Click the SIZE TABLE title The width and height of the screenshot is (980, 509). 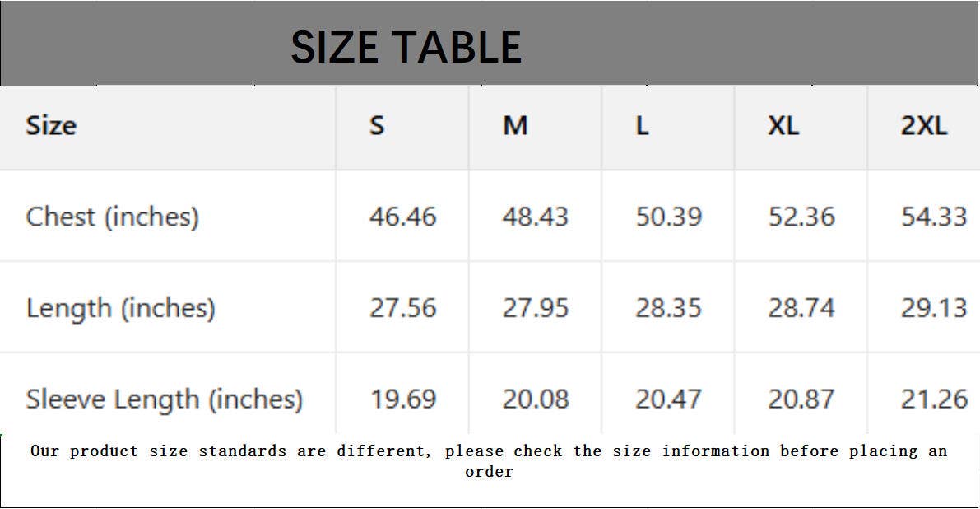click(x=406, y=47)
